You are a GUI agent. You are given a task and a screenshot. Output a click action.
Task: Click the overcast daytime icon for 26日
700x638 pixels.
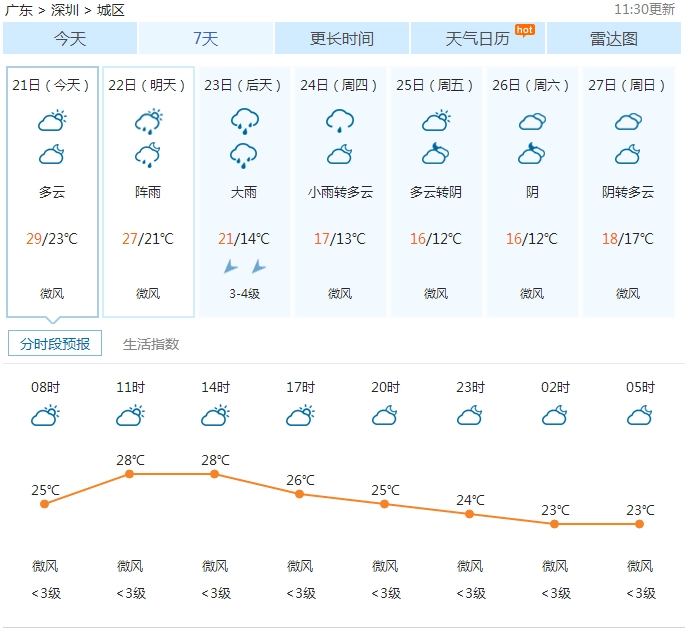click(x=532, y=121)
